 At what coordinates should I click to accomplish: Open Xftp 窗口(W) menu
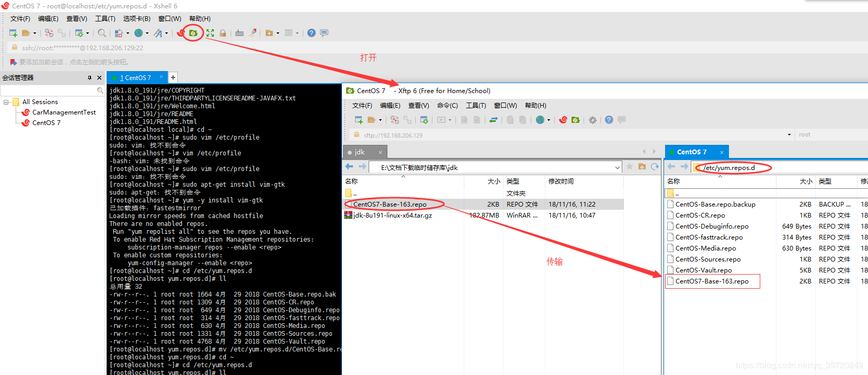tap(506, 106)
